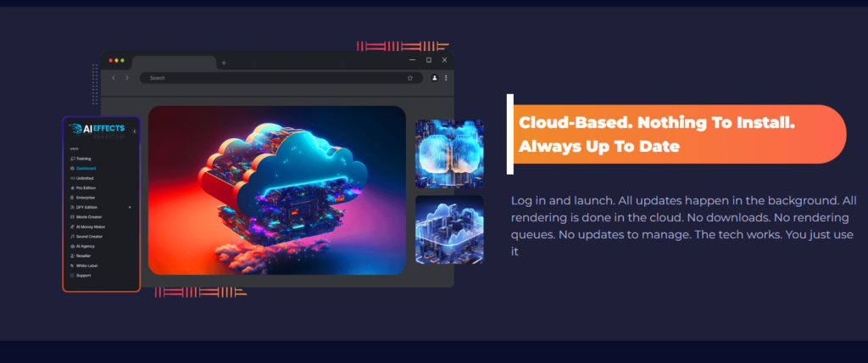Click the yellow traffic-light dot
Viewport: 868px width, 363px height.
[116, 60]
